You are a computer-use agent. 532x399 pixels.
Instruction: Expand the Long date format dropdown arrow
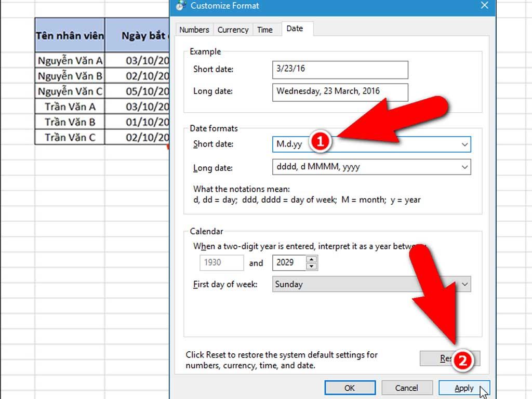pos(464,167)
